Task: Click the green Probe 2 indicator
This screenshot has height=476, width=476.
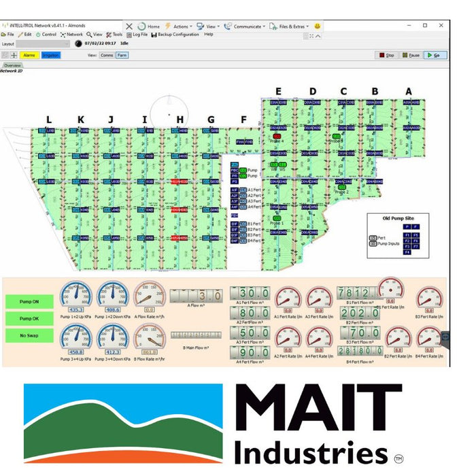Action: click(342, 187)
